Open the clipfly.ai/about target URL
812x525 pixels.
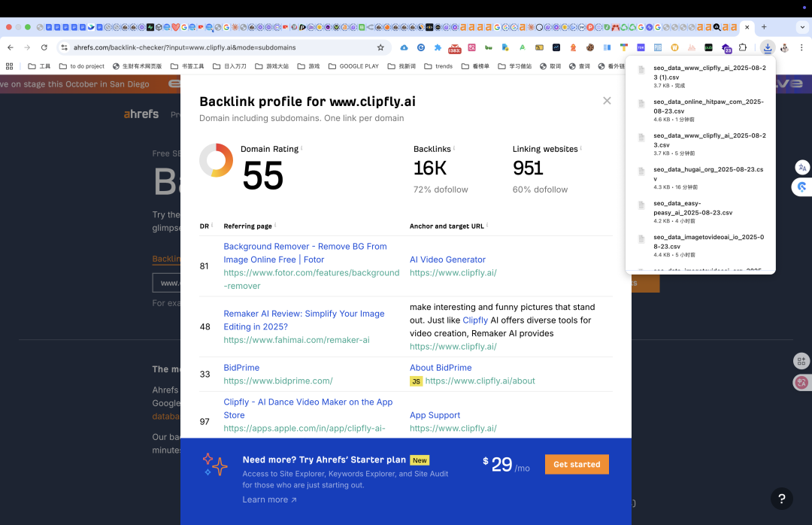click(x=480, y=381)
